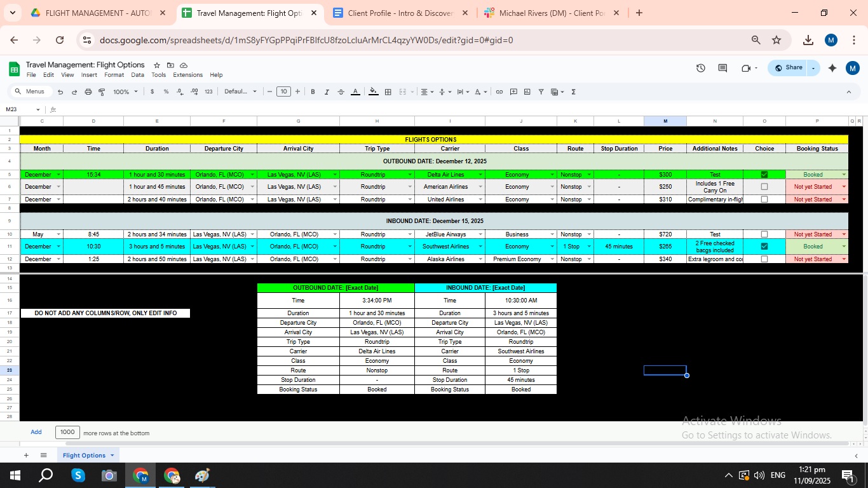Switch to Client Profile browser tab

[x=400, y=13]
